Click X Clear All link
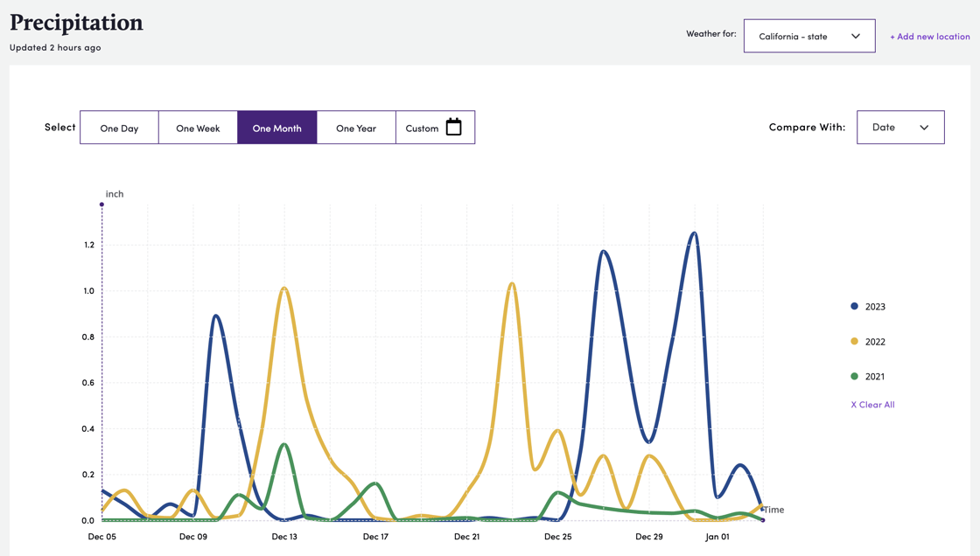 872,405
